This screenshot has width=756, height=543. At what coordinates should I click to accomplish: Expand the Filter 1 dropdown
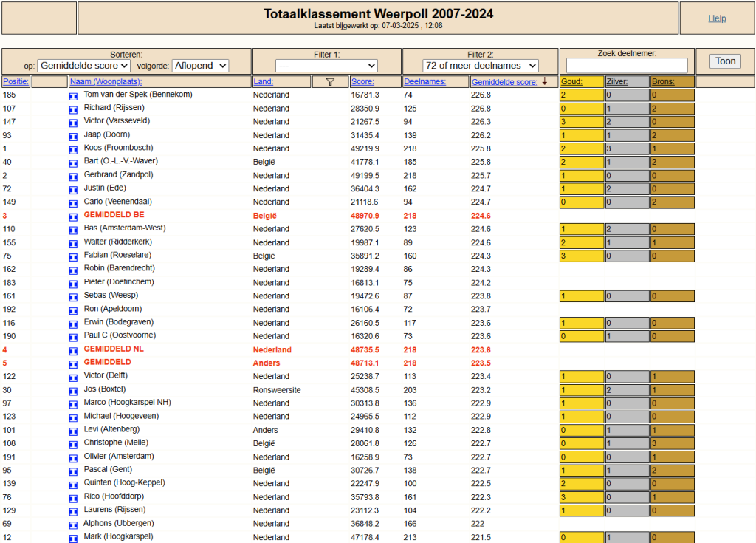coord(326,66)
